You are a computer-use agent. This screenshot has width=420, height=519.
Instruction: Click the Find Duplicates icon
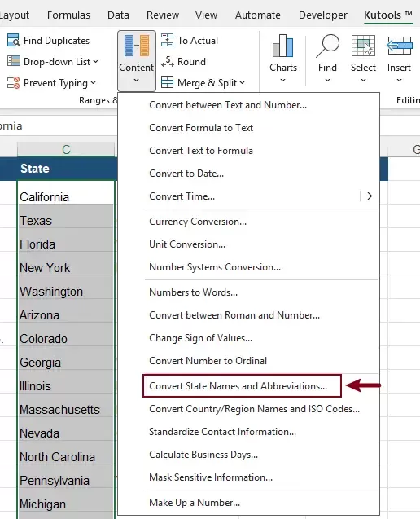click(14, 41)
